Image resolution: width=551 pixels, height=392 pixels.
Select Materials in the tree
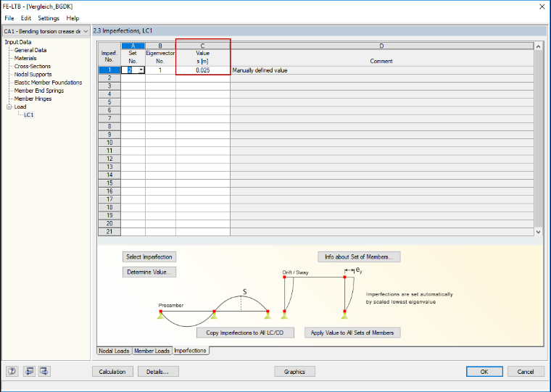pos(25,58)
